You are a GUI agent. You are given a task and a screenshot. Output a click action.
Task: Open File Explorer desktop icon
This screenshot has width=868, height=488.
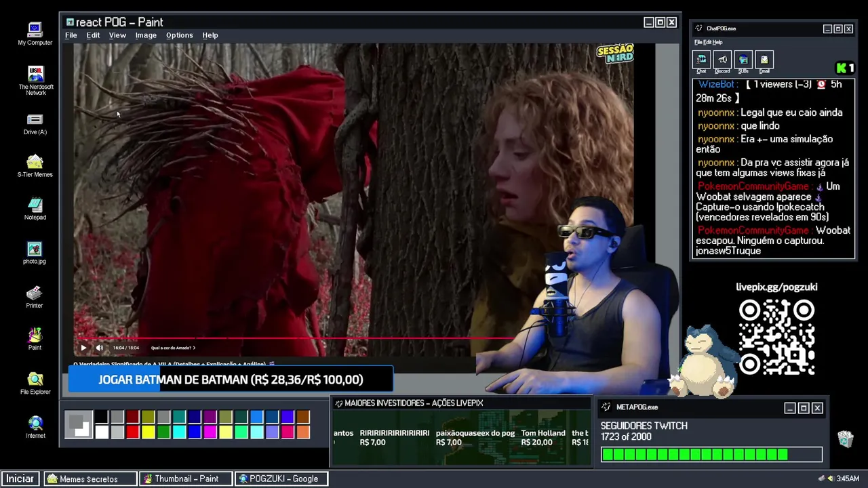tap(35, 383)
